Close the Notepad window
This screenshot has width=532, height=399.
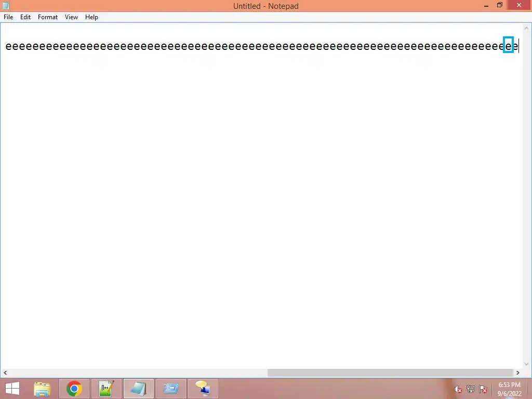tap(519, 5)
